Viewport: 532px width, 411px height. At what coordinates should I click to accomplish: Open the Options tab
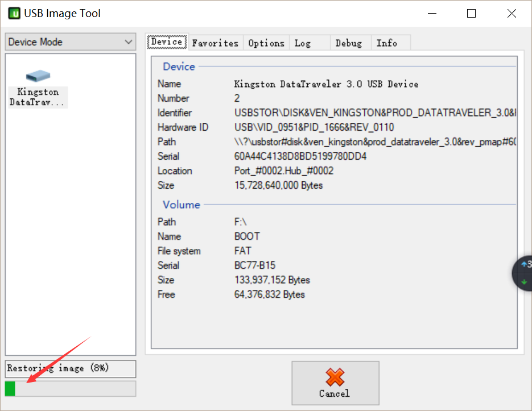tap(266, 43)
